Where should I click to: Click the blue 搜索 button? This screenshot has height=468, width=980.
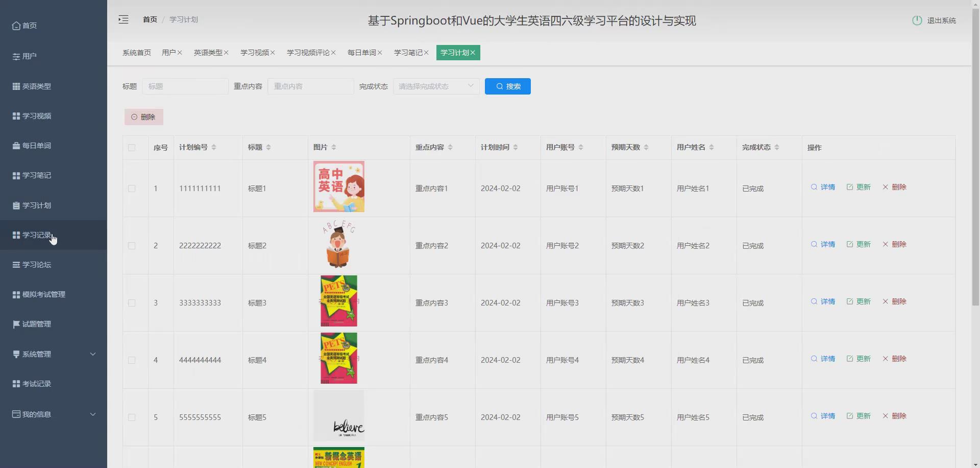click(x=508, y=86)
